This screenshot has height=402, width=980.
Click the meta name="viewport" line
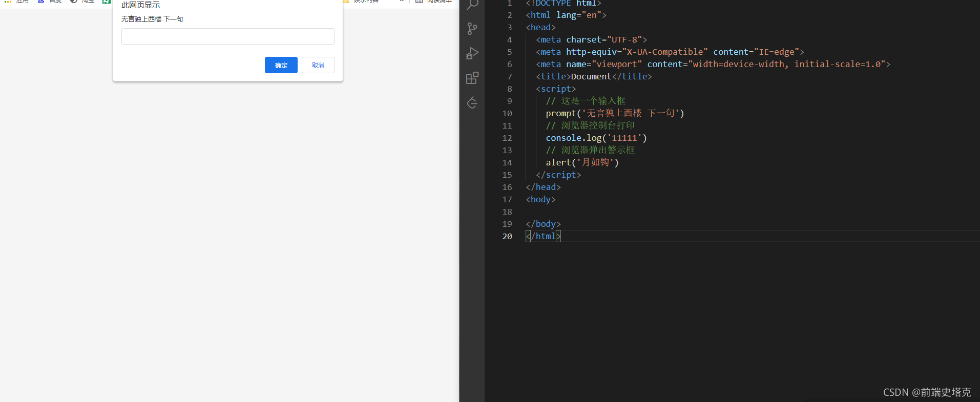tap(713, 64)
